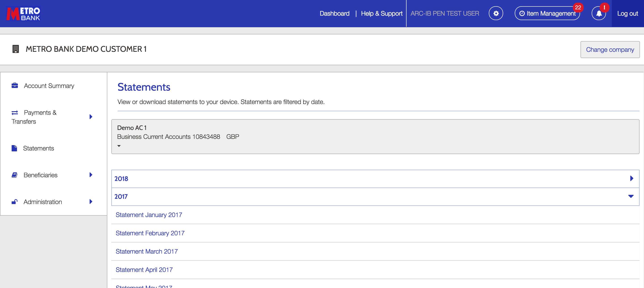This screenshot has height=288, width=644.
Task: Click the 22 badge on Item Management
Action: (578, 8)
